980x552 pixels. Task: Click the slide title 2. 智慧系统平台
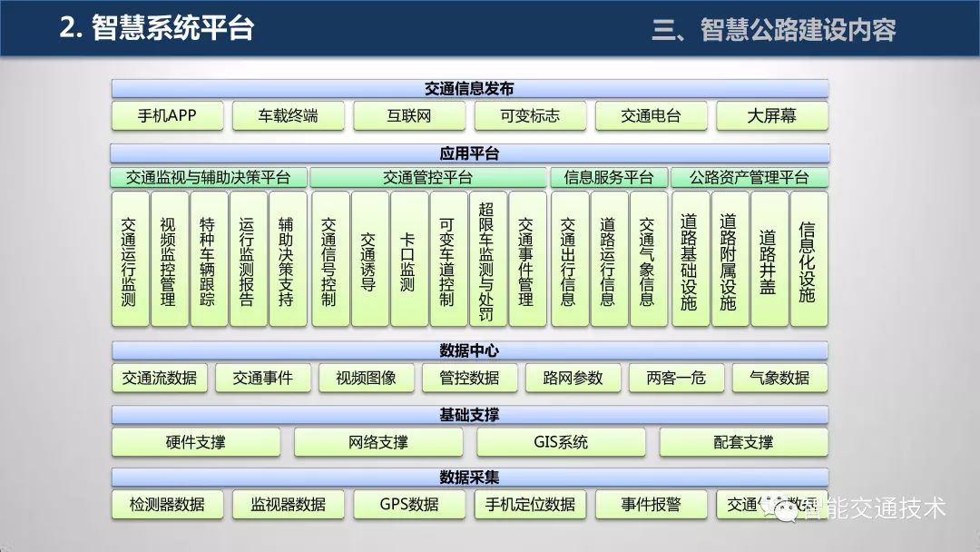[157, 28]
